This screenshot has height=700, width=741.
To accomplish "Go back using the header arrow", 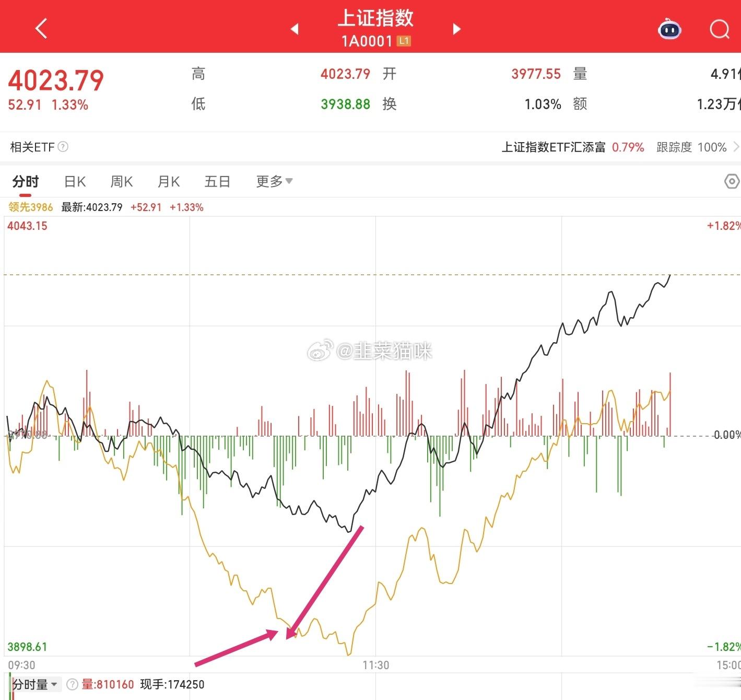I will [x=41, y=28].
